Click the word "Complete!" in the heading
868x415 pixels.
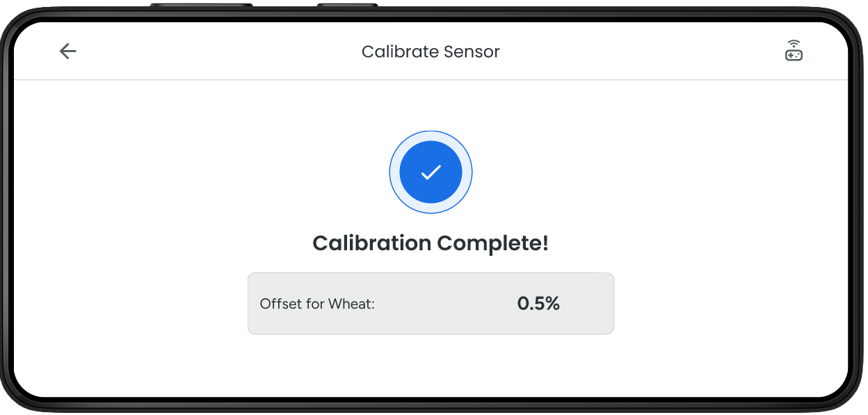[492, 243]
